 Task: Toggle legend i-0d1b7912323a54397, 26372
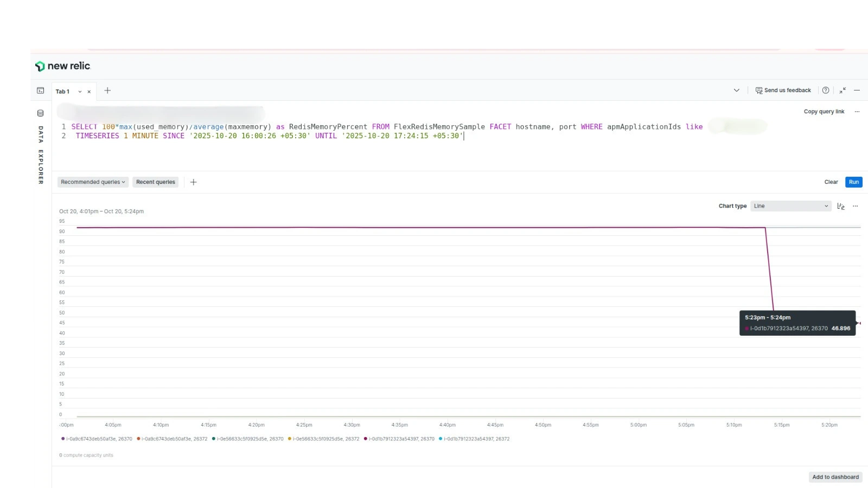[x=474, y=439]
